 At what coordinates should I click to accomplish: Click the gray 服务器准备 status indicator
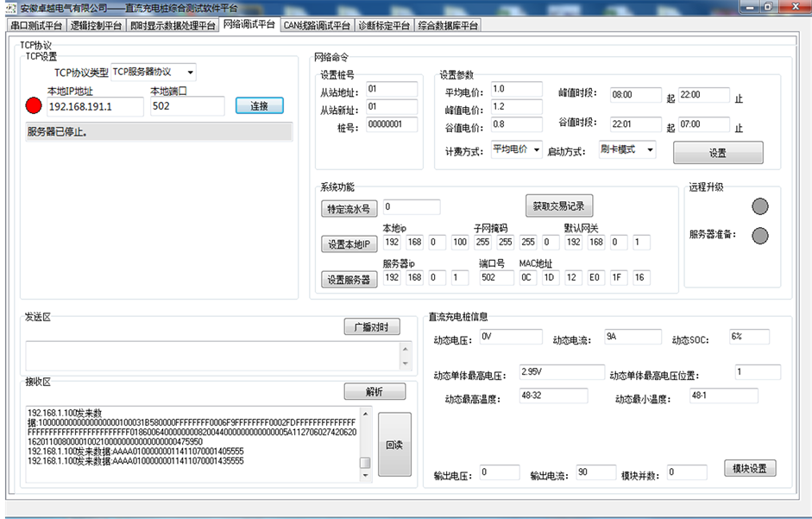[759, 235]
